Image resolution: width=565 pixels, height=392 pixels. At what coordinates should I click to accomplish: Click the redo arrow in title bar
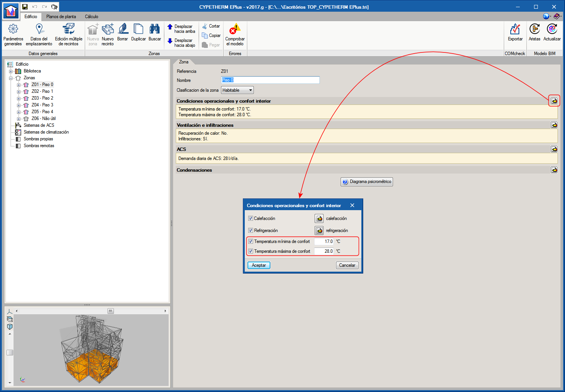click(x=45, y=7)
